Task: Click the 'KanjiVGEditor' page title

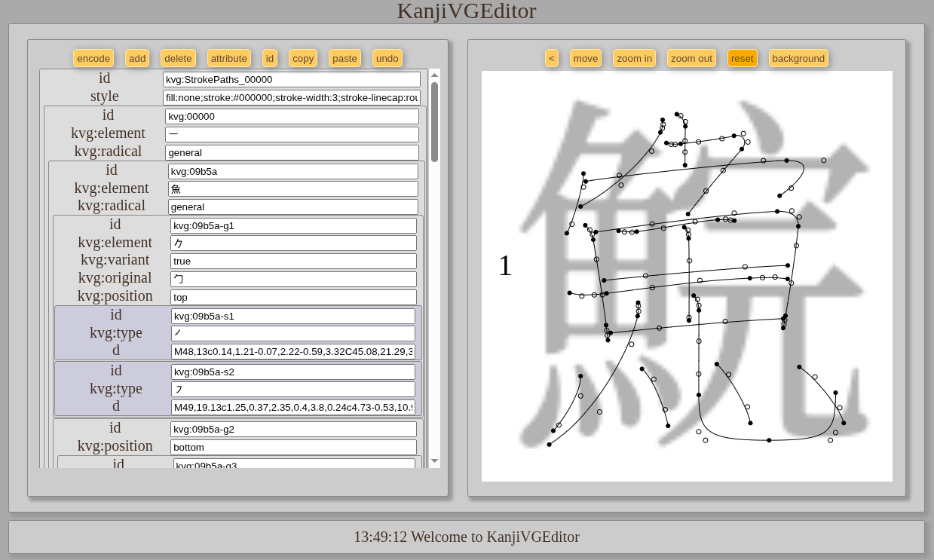Action: (467, 11)
